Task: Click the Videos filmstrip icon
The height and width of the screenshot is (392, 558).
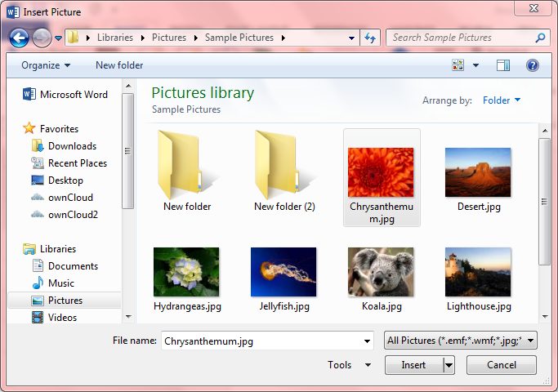Action: [x=38, y=318]
